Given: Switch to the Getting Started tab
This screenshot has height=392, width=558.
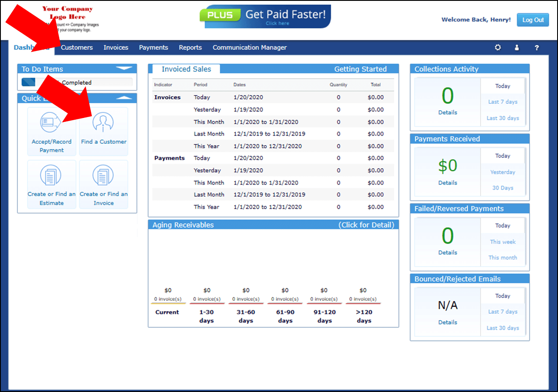Looking at the screenshot, I should pyautogui.click(x=360, y=69).
